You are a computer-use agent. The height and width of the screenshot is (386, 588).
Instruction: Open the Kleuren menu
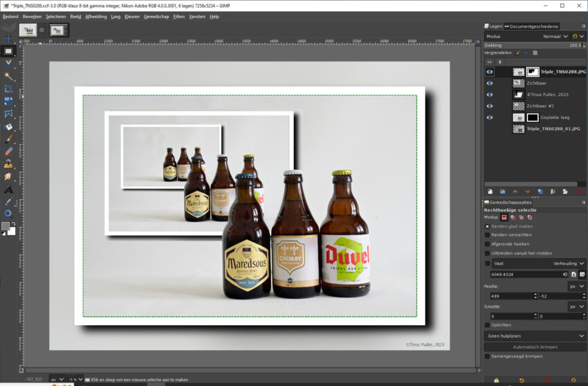(132, 17)
